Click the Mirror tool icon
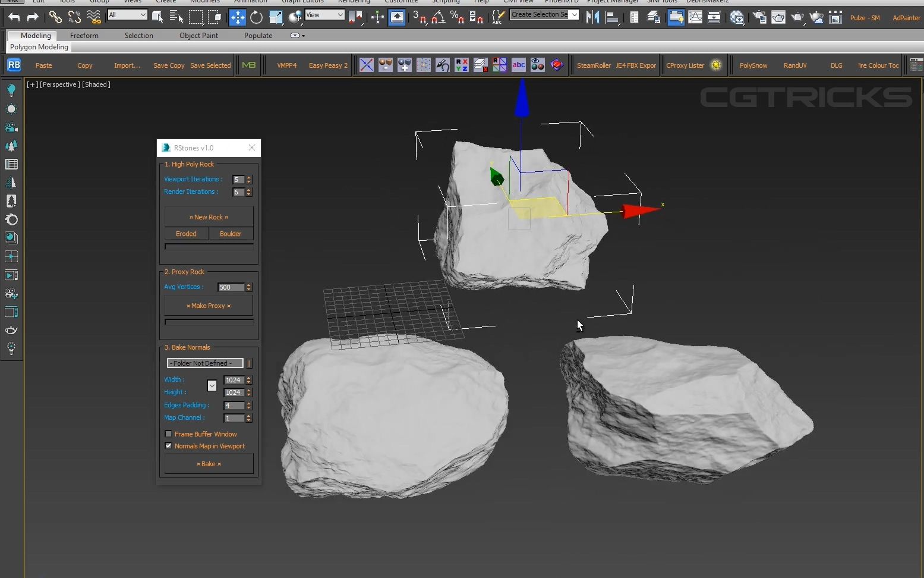Screen dimensions: 924x578 (x=592, y=17)
